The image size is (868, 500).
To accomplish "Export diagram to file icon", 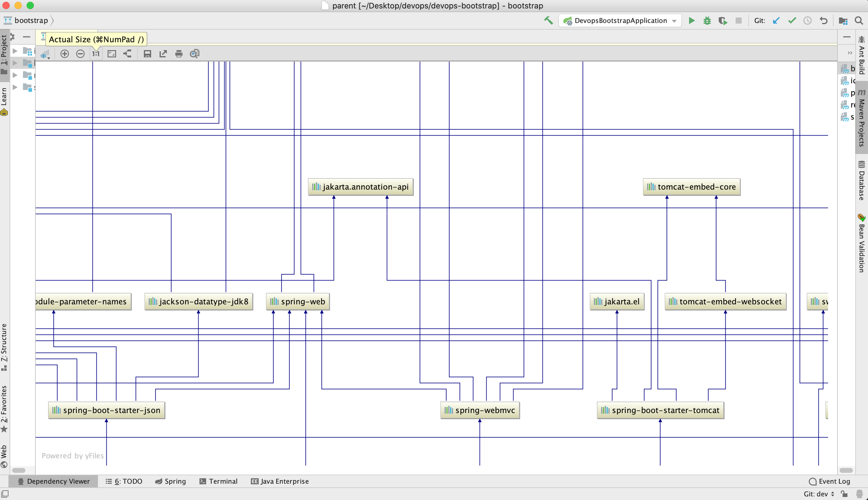I will click(163, 54).
